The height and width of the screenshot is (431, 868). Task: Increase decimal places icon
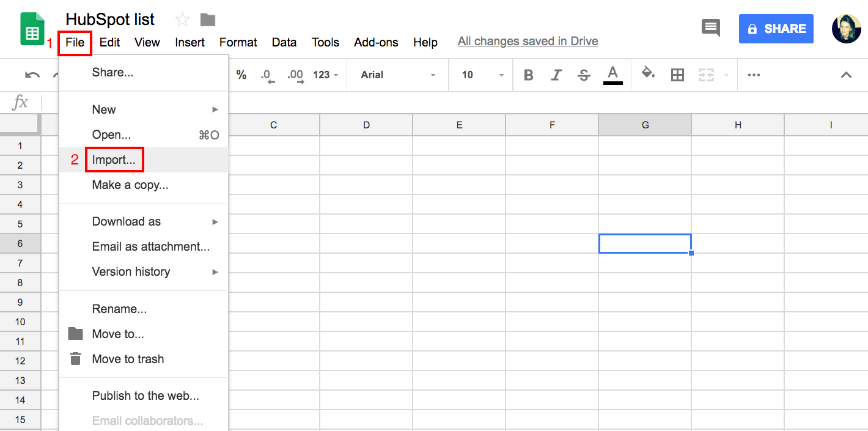click(295, 75)
